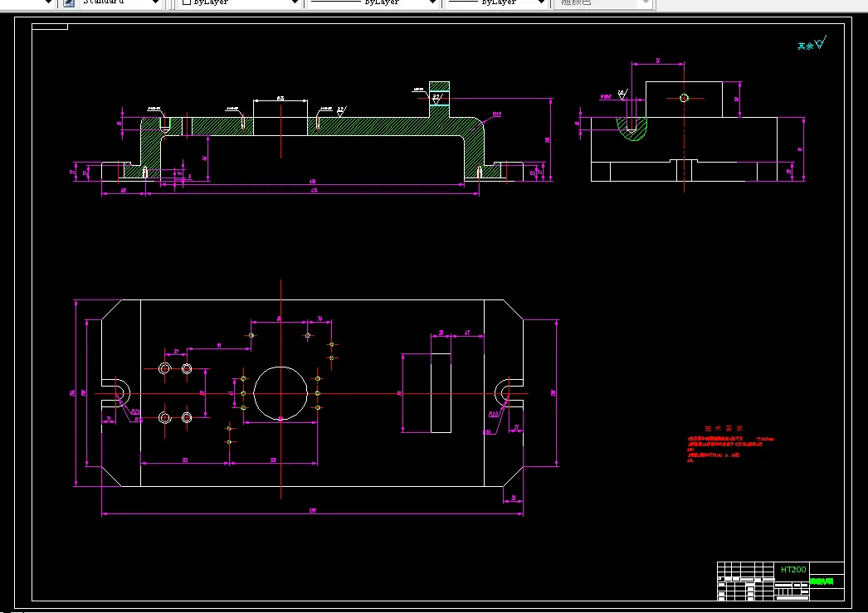Screen dimensions: 868x613
Task: Click the small red-centered hole in side view
Action: (685, 98)
